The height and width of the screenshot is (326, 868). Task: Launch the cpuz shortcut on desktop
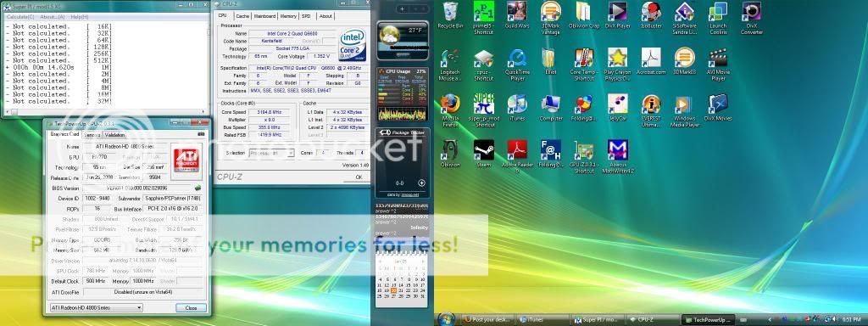tap(483, 65)
